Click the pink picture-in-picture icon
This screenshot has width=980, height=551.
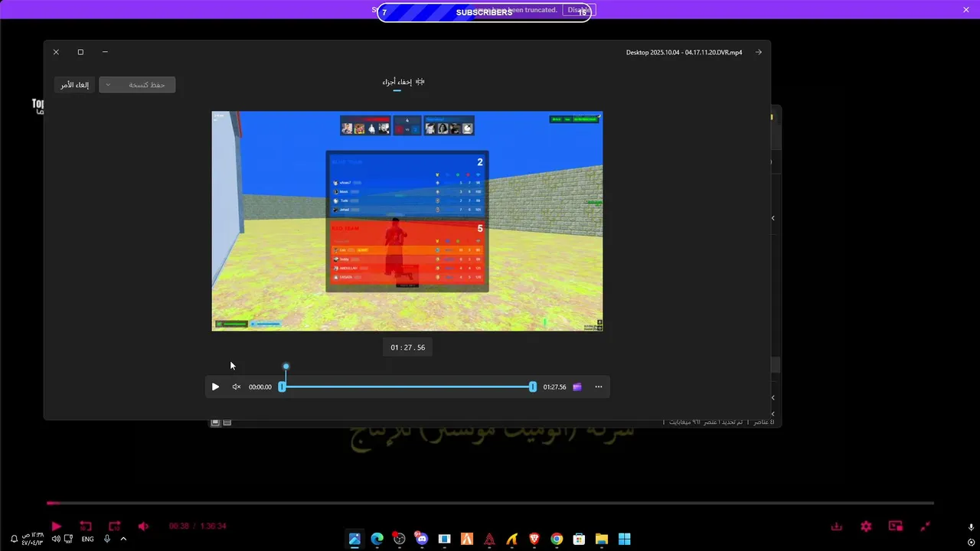pos(896,527)
